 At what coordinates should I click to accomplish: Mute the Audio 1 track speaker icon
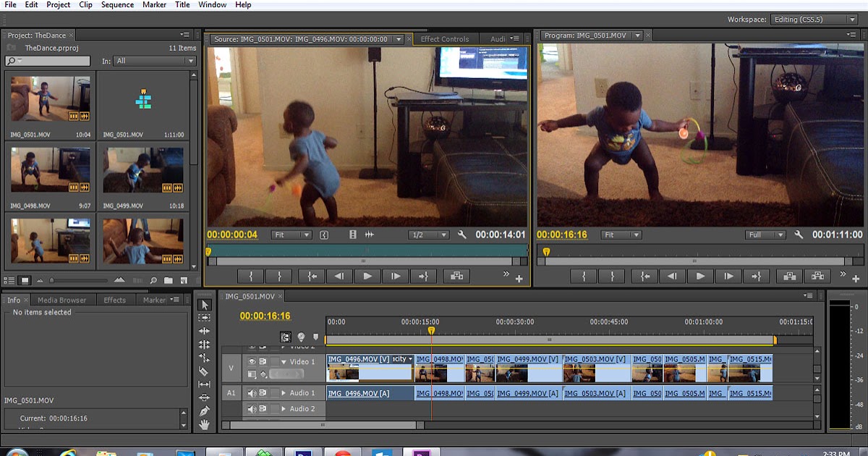point(252,392)
